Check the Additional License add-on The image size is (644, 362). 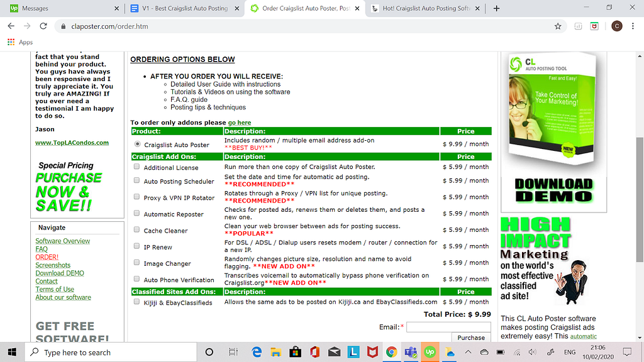[136, 167]
